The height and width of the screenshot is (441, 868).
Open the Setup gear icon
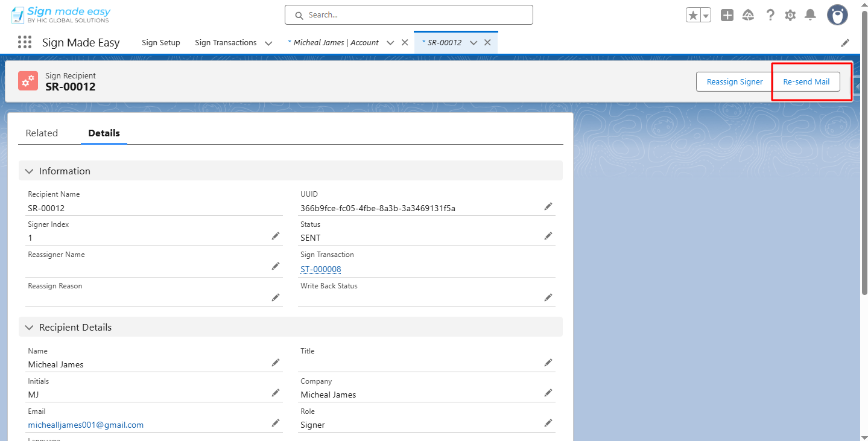pos(790,15)
